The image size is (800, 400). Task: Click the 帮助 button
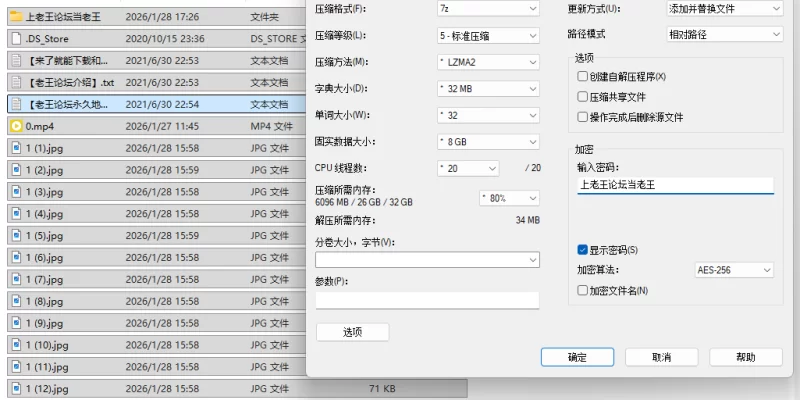pyautogui.click(x=745, y=357)
